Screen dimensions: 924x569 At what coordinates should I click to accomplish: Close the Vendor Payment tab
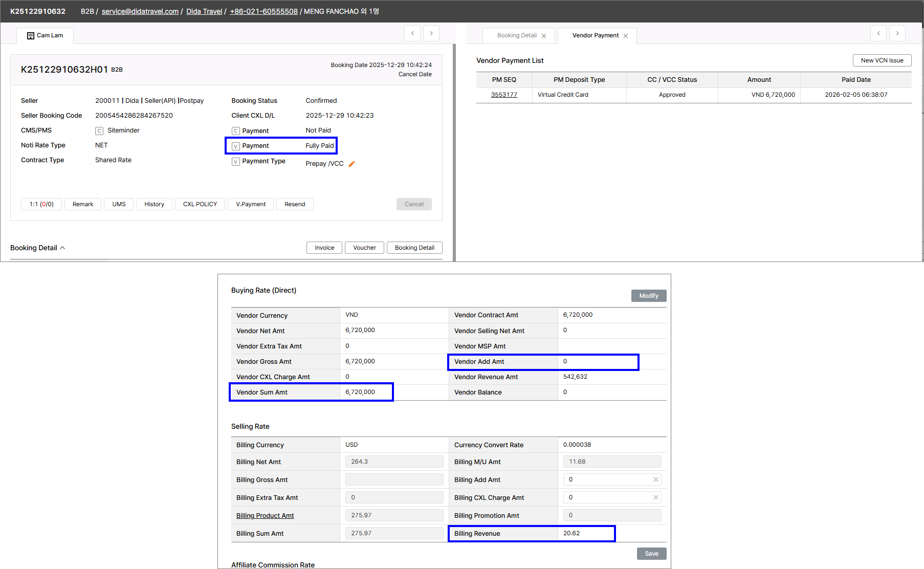pos(626,36)
